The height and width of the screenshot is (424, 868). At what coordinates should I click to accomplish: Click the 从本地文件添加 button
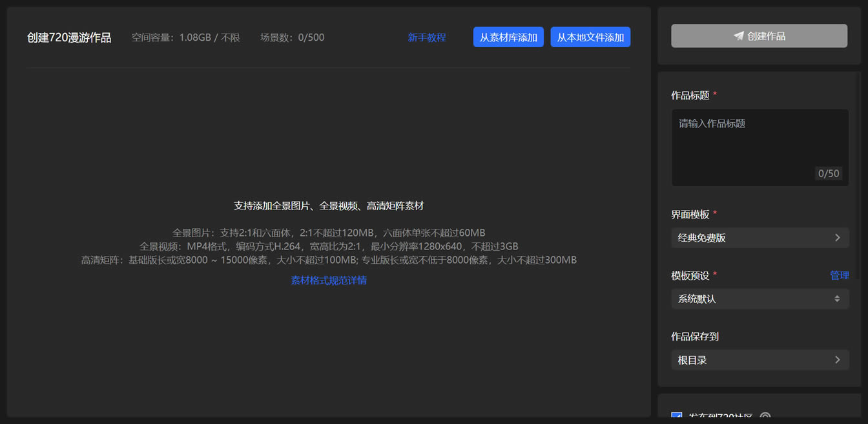[x=590, y=37]
